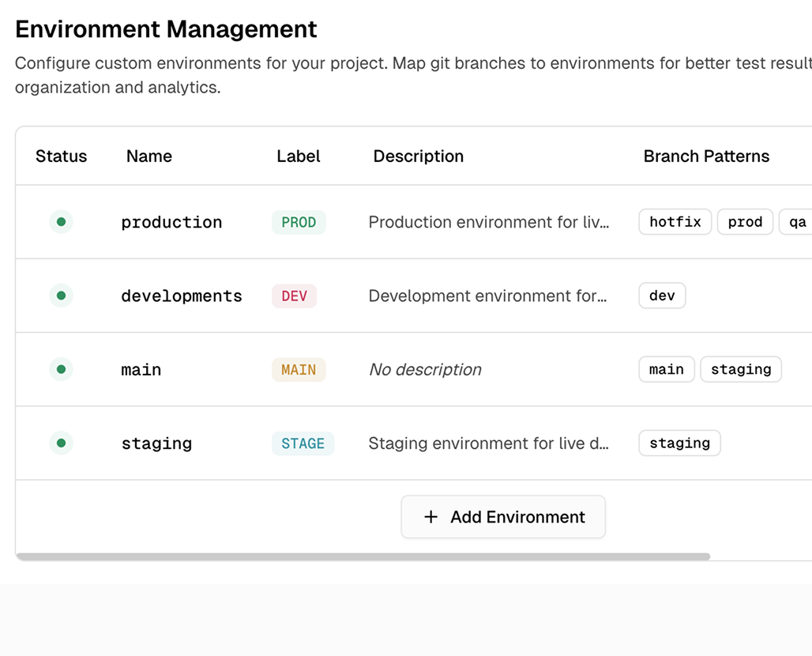Click the MAIN label badge
This screenshot has height=656, width=812.
click(299, 370)
